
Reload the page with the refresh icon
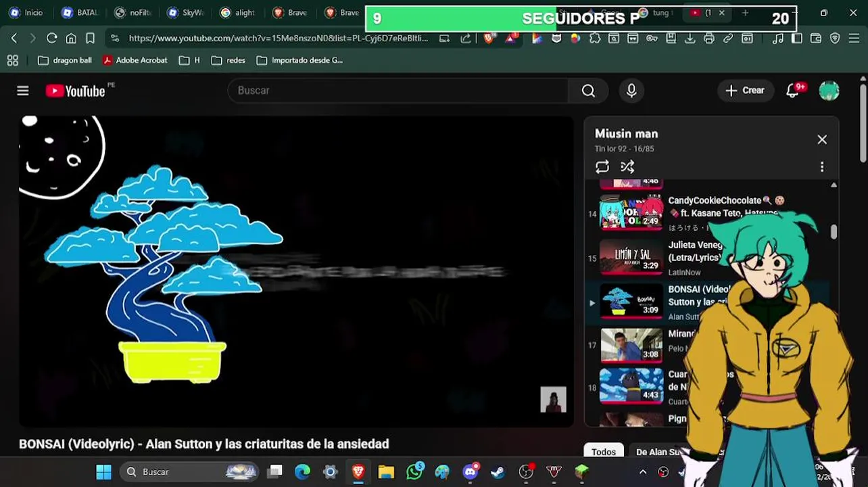(52, 39)
